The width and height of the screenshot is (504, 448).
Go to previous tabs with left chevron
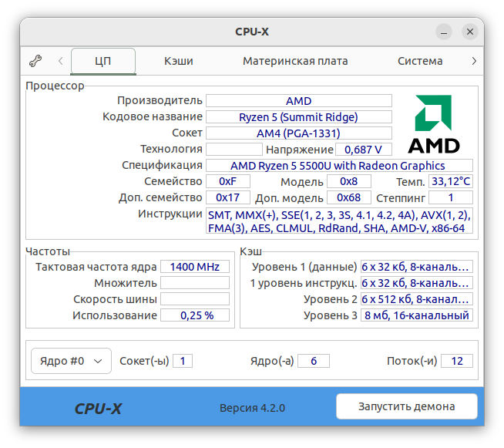pos(60,61)
